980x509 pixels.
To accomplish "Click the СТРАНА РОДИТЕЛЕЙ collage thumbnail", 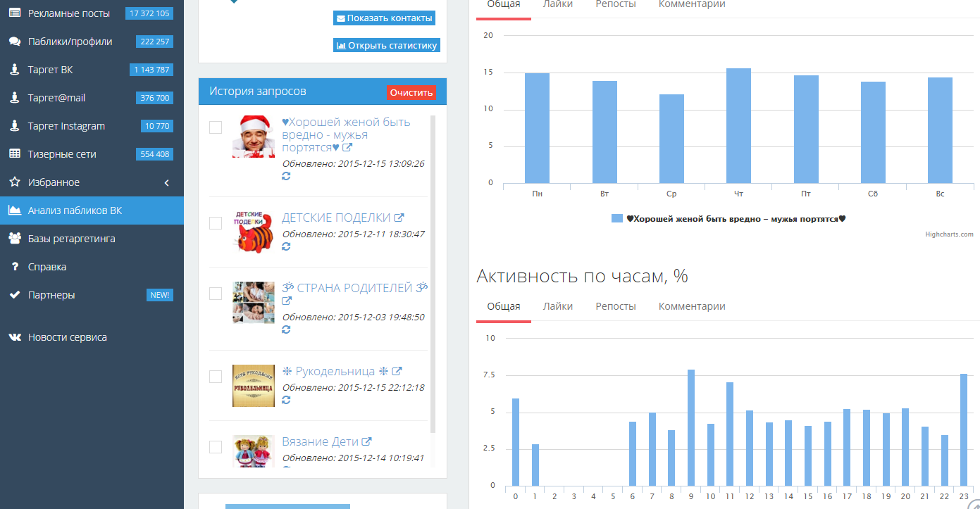I will tap(254, 303).
